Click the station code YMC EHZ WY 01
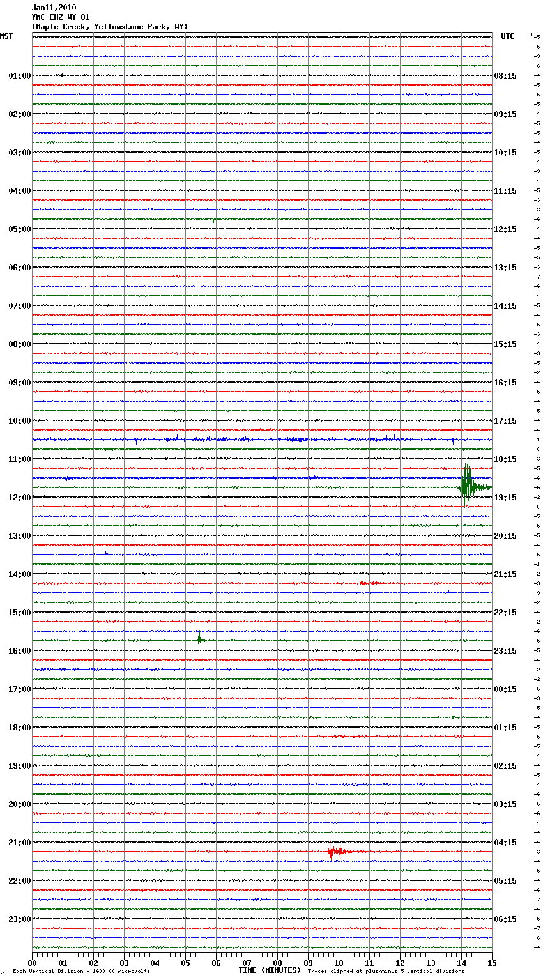The width and height of the screenshot is (543, 980). (61, 17)
